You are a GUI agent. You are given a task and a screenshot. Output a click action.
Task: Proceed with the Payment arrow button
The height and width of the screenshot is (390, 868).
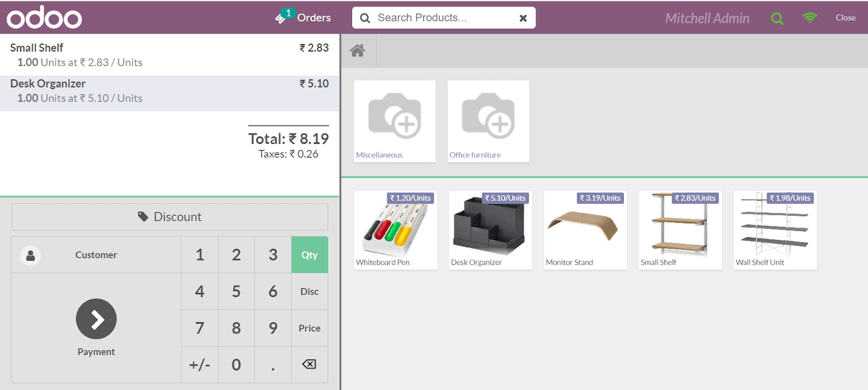[96, 319]
